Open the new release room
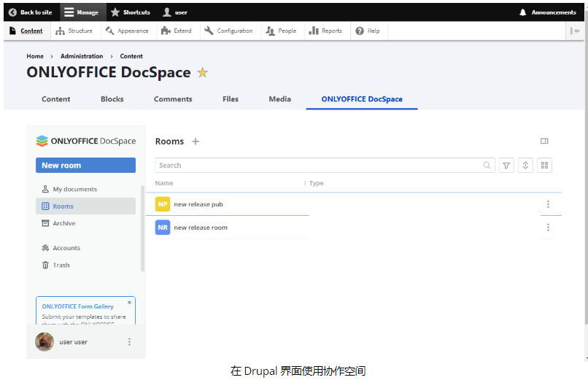 click(x=201, y=228)
